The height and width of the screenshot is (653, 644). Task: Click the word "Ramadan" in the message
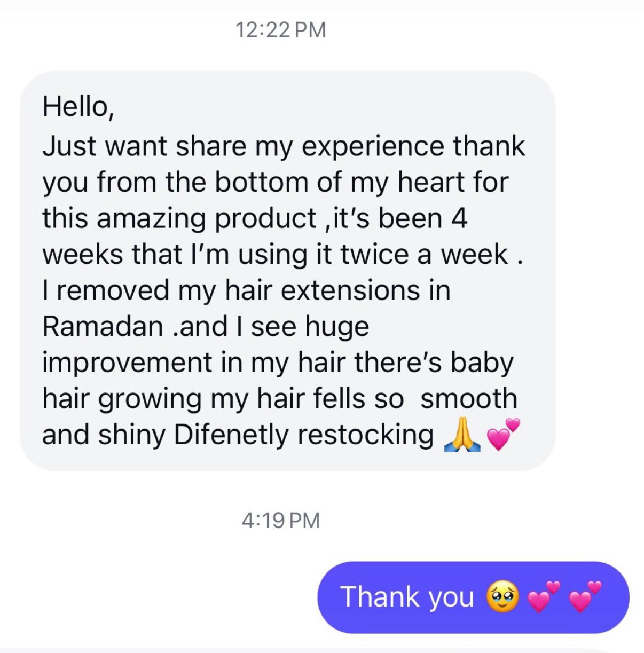(x=103, y=326)
